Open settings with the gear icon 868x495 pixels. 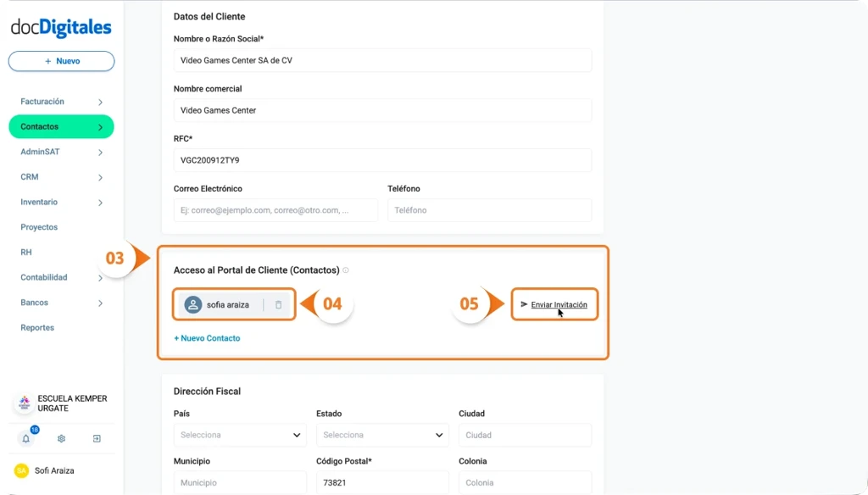[61, 438]
